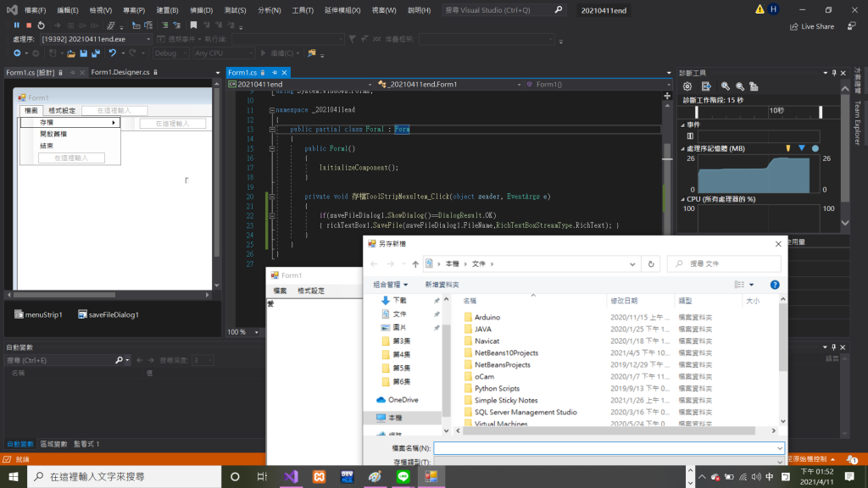Refresh the folder list in save dialog

pos(651,264)
